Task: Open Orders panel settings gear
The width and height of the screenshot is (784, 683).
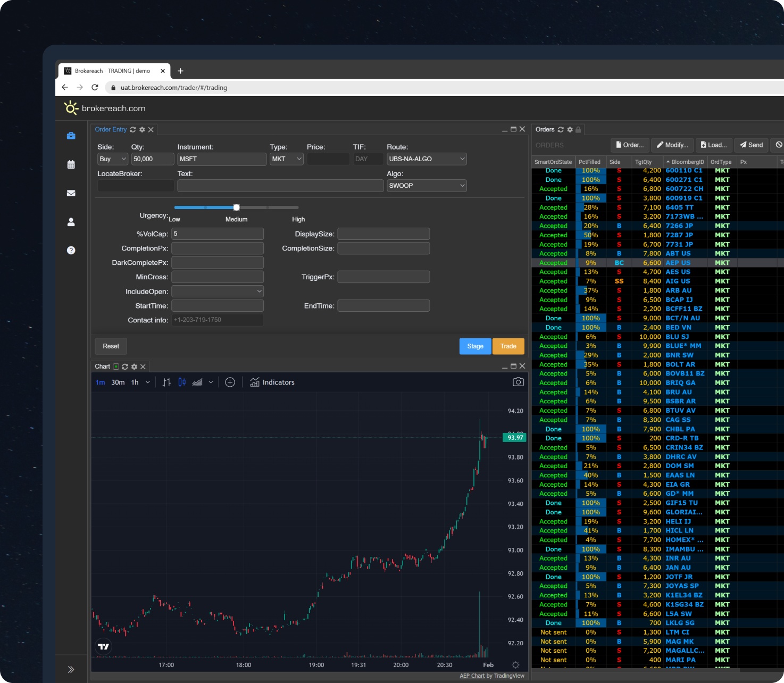Action: [570, 130]
